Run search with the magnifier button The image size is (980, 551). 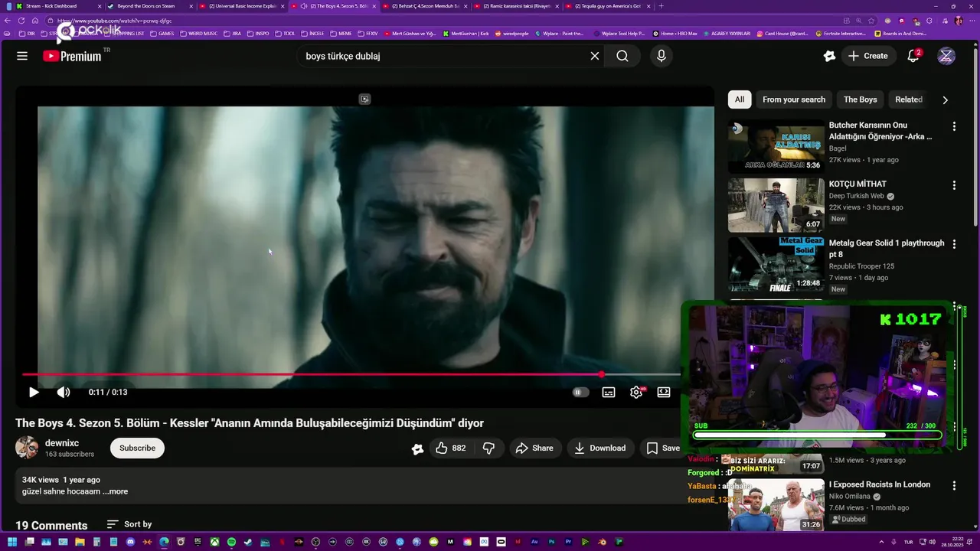[x=622, y=56]
